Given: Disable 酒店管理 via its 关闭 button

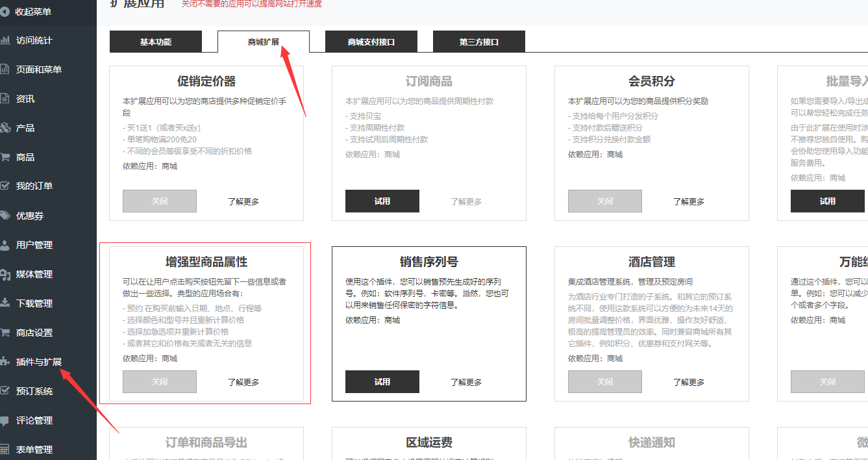Looking at the screenshot, I should (605, 382).
